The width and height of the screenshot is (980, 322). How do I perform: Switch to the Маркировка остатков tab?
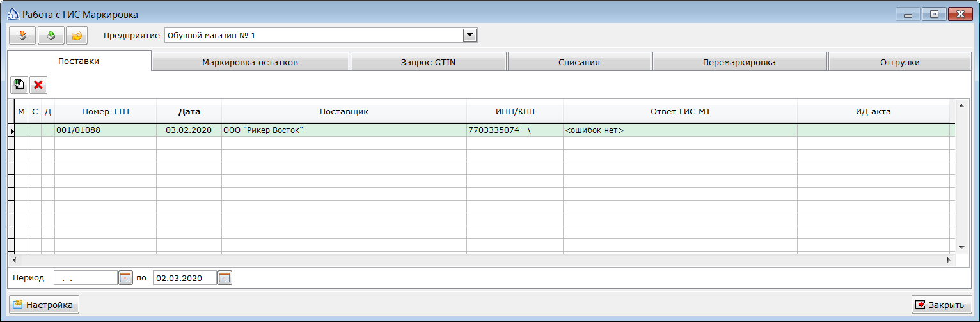click(250, 62)
